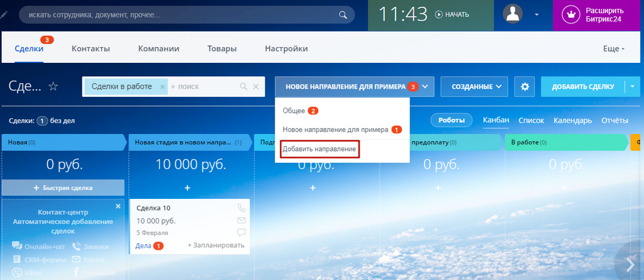The width and height of the screenshot is (644, 280).
Task: Click the crown icon for Расширить Битрикс24
Action: [x=571, y=14]
